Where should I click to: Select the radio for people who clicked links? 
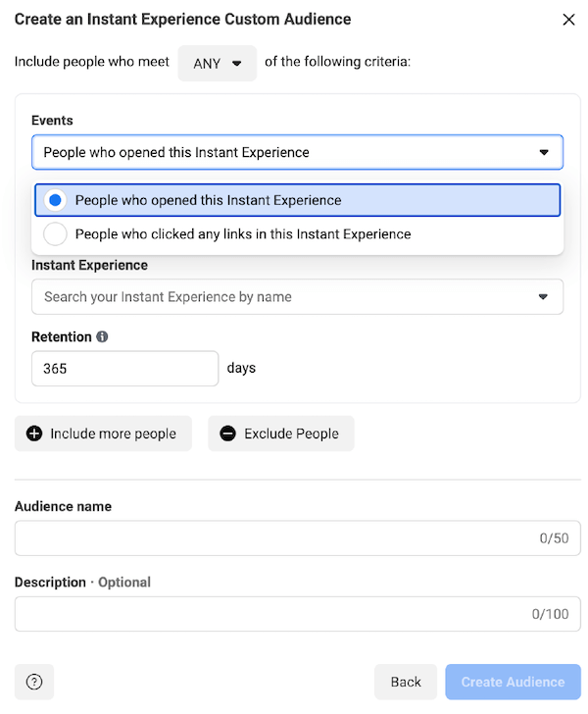[x=55, y=234]
